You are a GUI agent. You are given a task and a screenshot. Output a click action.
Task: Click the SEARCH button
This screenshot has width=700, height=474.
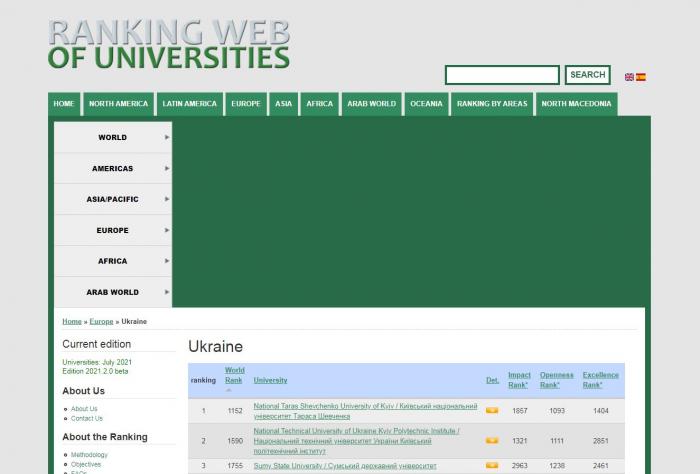[588, 75]
